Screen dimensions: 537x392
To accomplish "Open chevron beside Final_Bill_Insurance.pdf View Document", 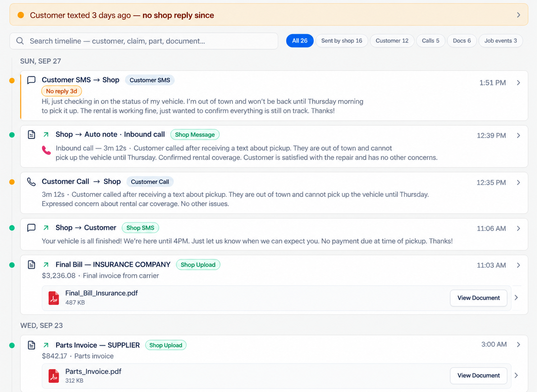I will [516, 298].
